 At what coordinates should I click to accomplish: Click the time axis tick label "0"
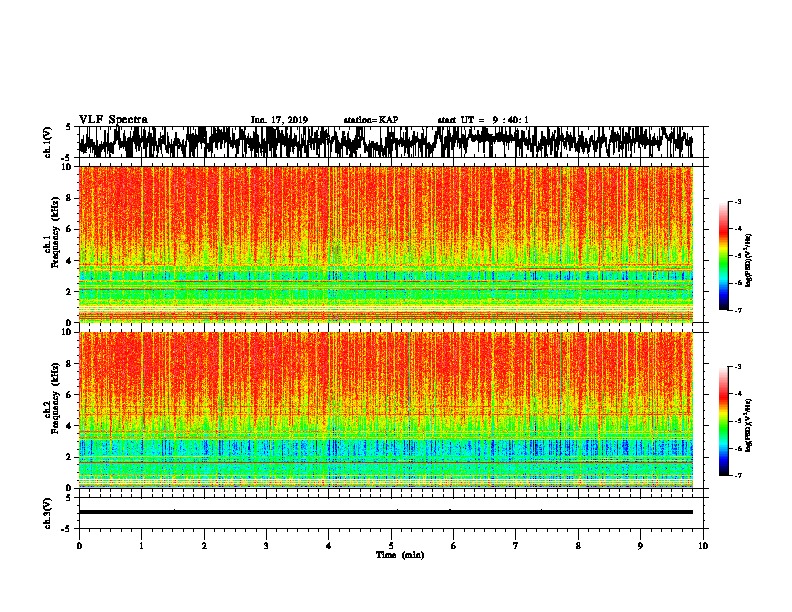(x=79, y=546)
